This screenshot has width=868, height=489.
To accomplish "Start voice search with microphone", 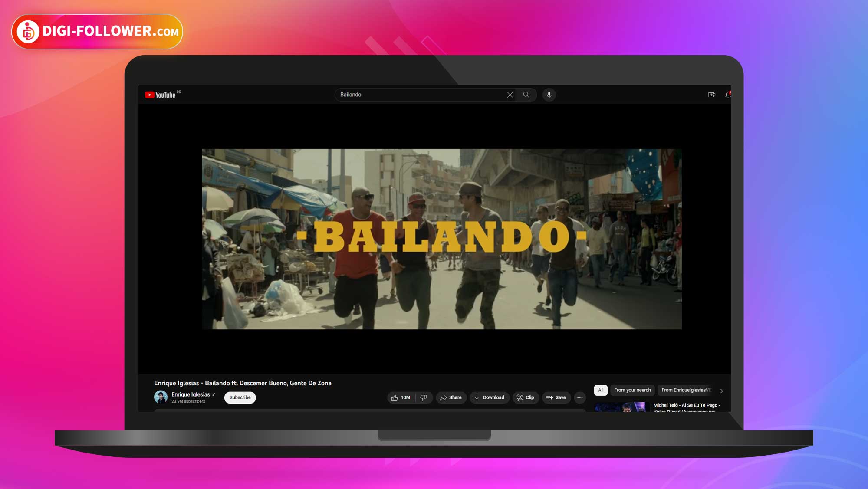I will (549, 95).
